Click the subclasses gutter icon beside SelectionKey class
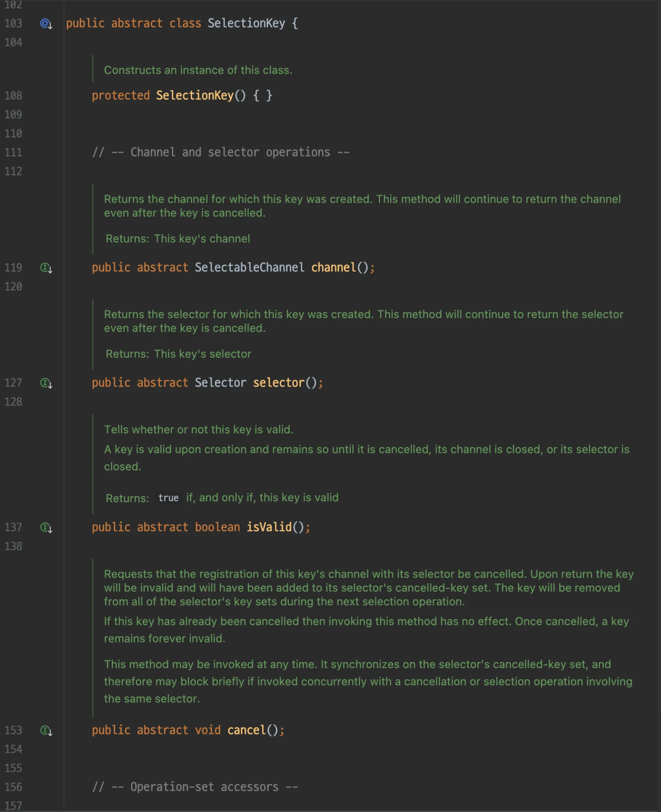Viewport: 661px width, 812px height. [x=46, y=23]
